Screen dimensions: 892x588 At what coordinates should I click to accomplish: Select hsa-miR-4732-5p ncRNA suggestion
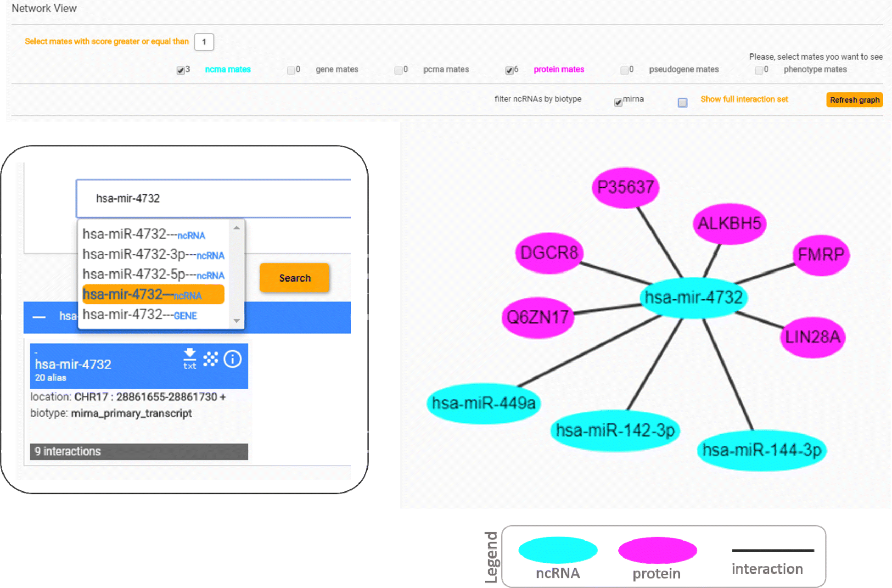pyautogui.click(x=153, y=274)
